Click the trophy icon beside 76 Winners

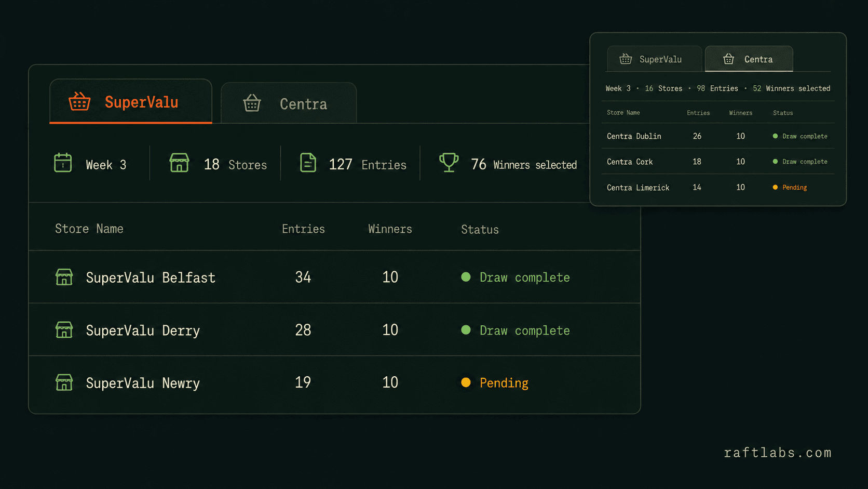point(449,162)
